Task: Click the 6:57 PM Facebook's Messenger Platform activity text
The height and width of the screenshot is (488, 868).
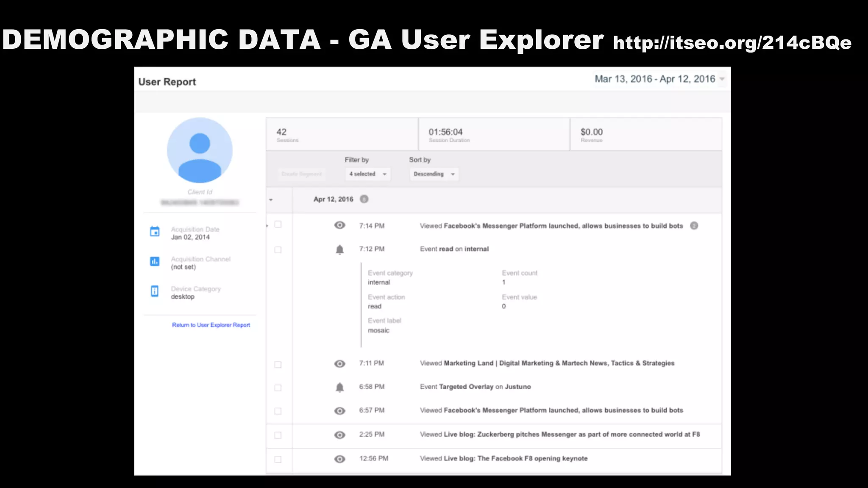Action: [551, 410]
